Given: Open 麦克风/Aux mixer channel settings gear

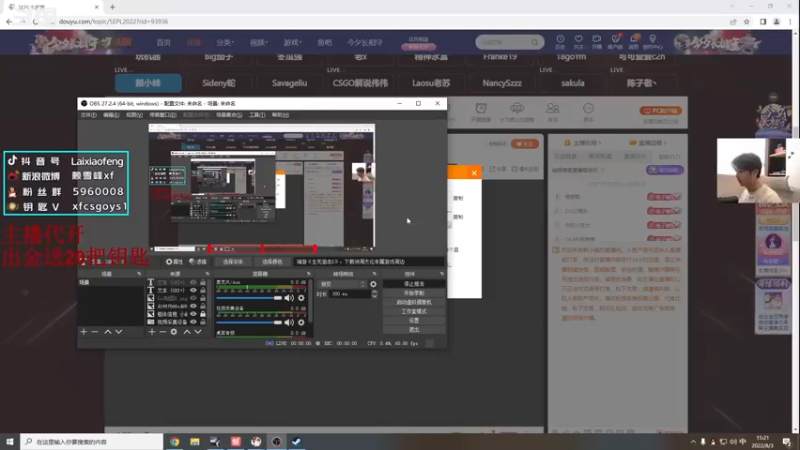Looking at the screenshot, I should tap(301, 298).
